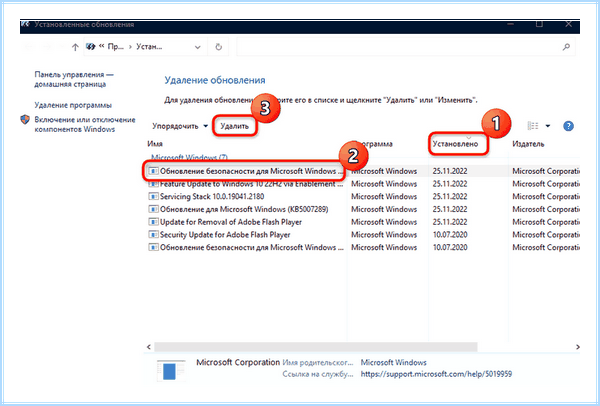This screenshot has height=406, width=600.
Task: Click the search magnifier icon
Action: point(566,47)
